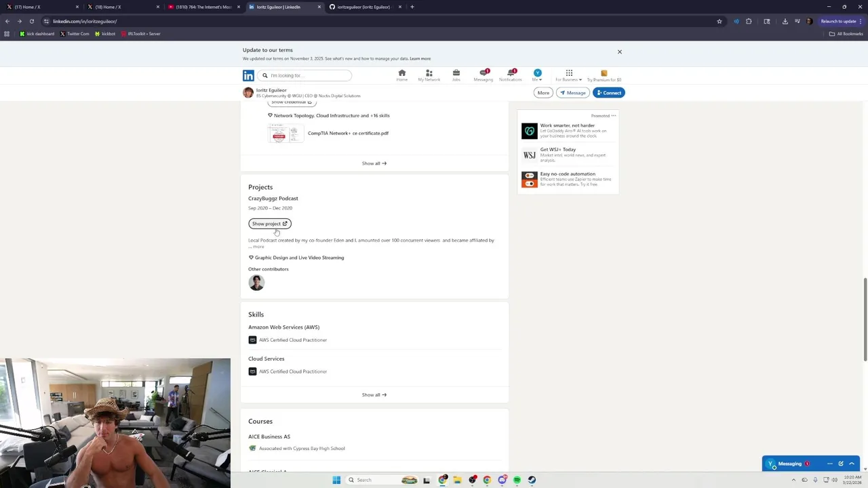Open the Jobs nav icon
The image size is (868, 488).
[456, 75]
